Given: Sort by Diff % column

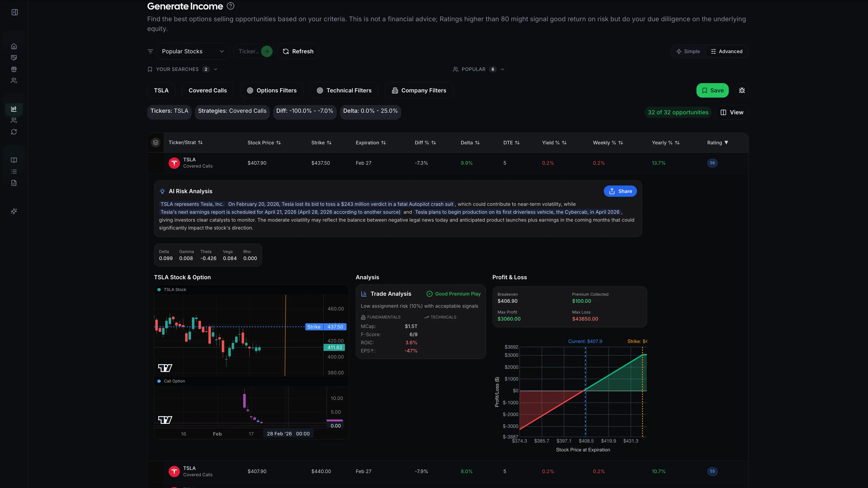Looking at the screenshot, I should click(x=425, y=143).
